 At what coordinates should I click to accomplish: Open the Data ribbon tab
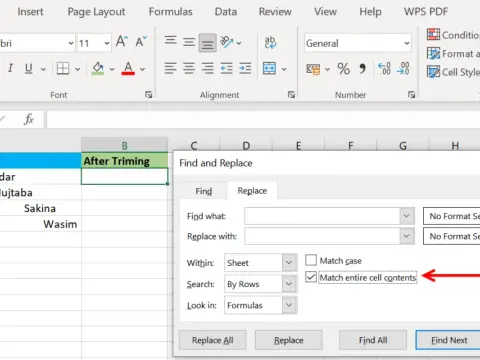coord(226,12)
